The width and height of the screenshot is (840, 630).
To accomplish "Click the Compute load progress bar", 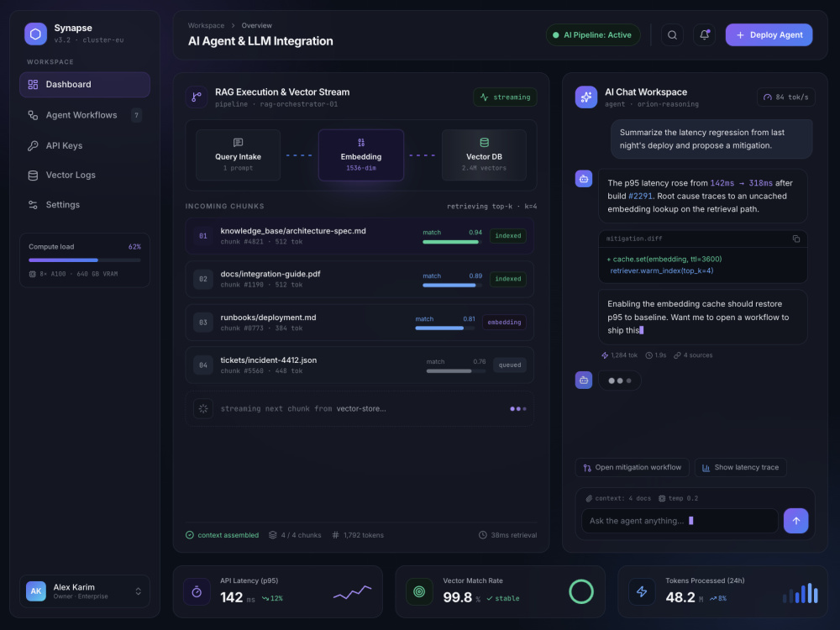I will pyautogui.click(x=85, y=260).
